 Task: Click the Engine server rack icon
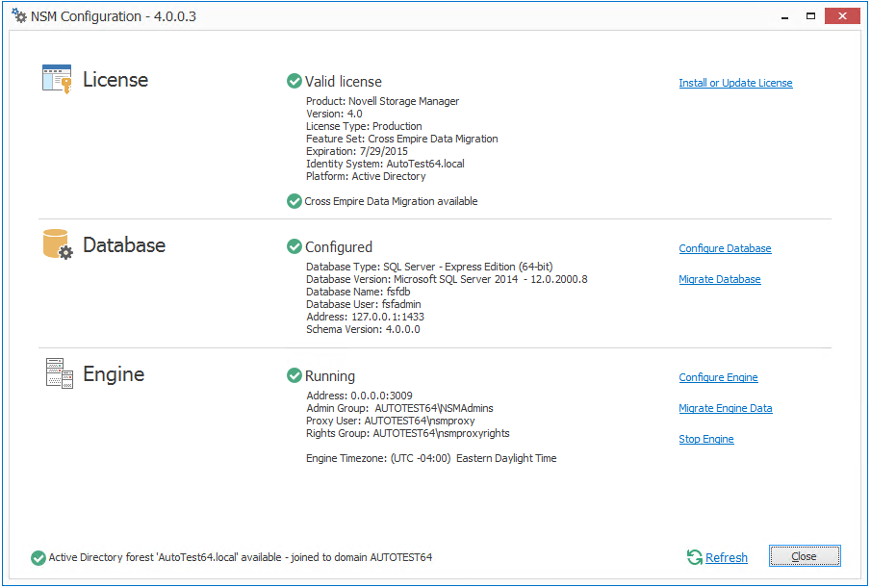tap(59, 372)
